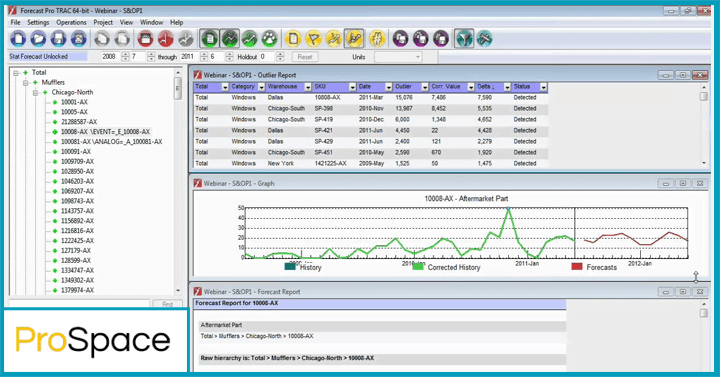Click the green trend arrow icon
The width and height of the screenshot is (720, 377).
(x=250, y=39)
